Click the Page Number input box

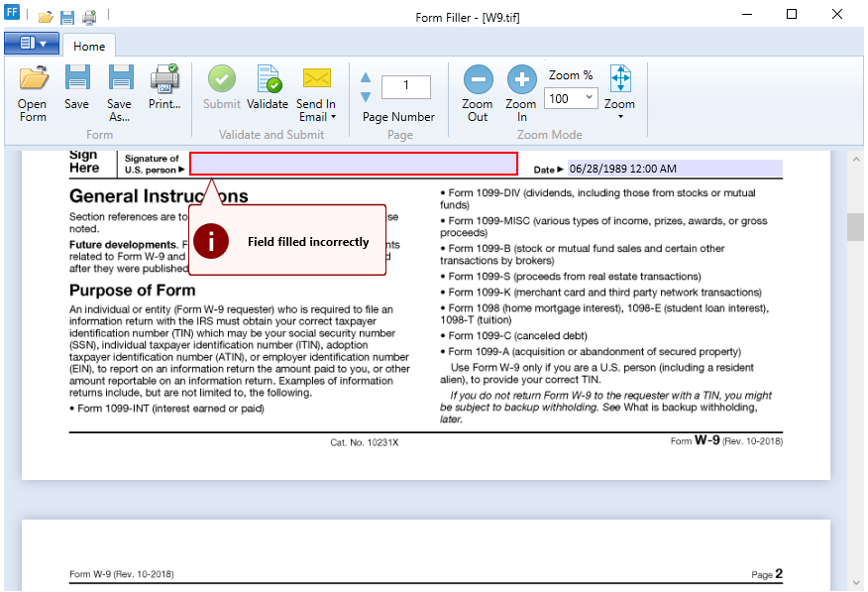pos(406,86)
